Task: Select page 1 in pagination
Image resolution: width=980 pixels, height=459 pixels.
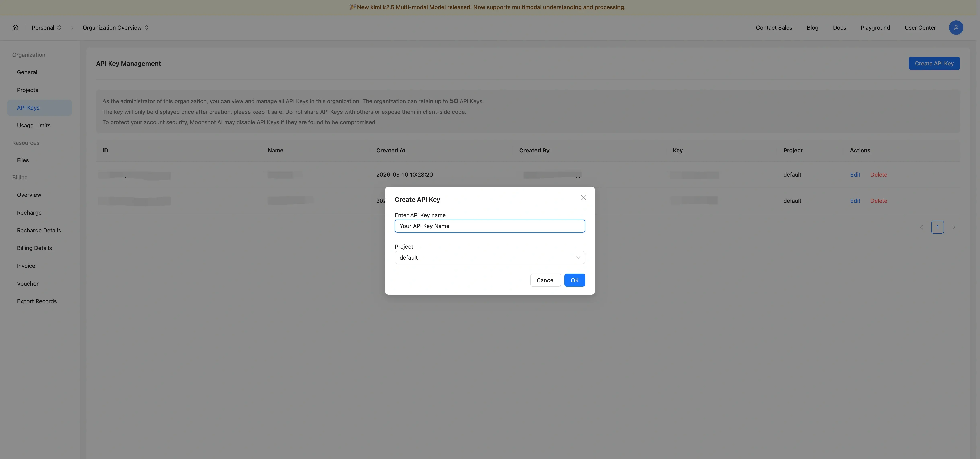Action: (937, 227)
